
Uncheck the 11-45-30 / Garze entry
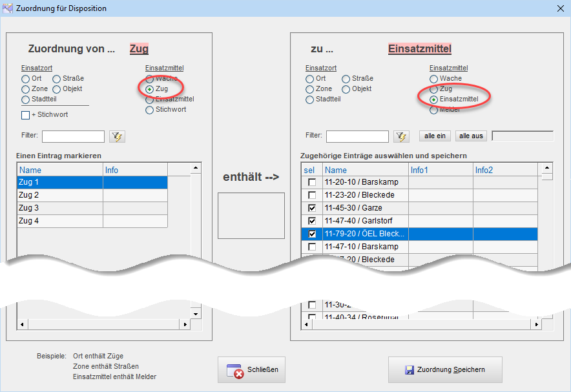point(312,208)
